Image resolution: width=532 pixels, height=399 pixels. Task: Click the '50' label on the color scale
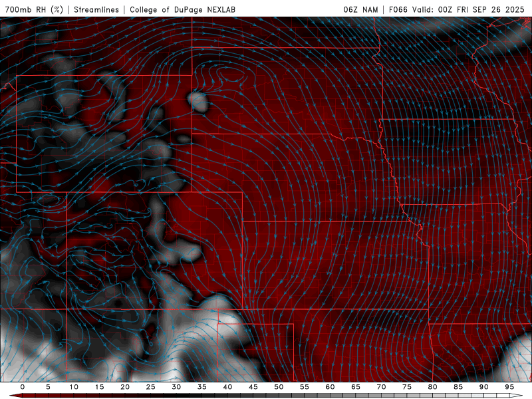click(x=279, y=387)
